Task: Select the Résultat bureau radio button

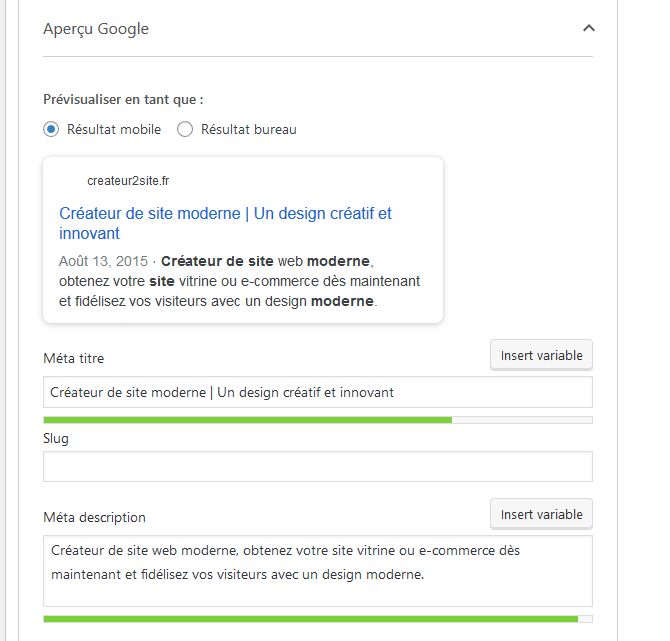Action: pyautogui.click(x=185, y=129)
